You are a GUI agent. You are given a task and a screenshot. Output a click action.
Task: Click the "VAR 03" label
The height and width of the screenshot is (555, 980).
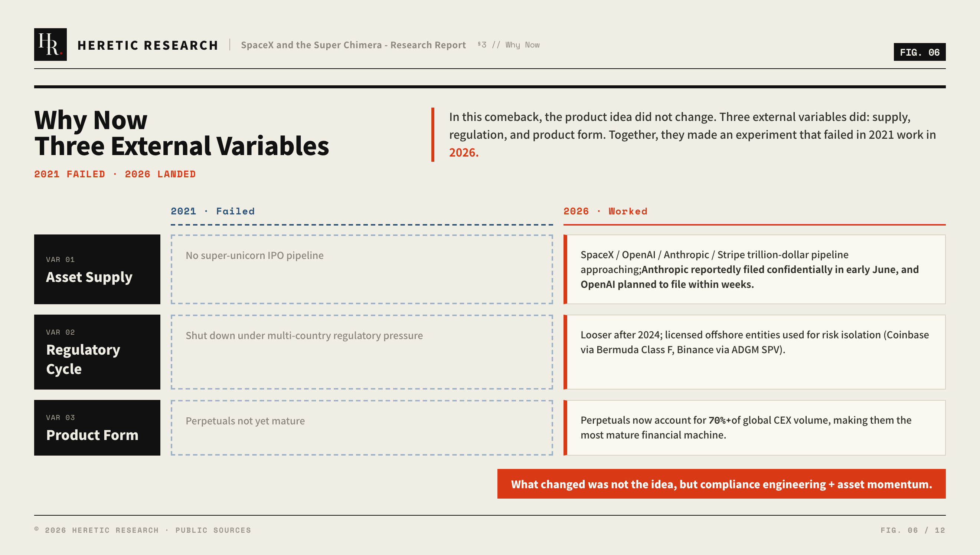(x=60, y=418)
